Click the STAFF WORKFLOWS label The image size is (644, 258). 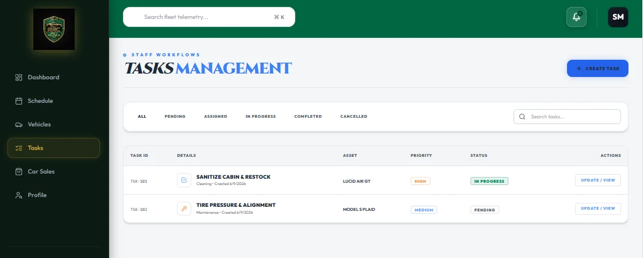(x=165, y=55)
